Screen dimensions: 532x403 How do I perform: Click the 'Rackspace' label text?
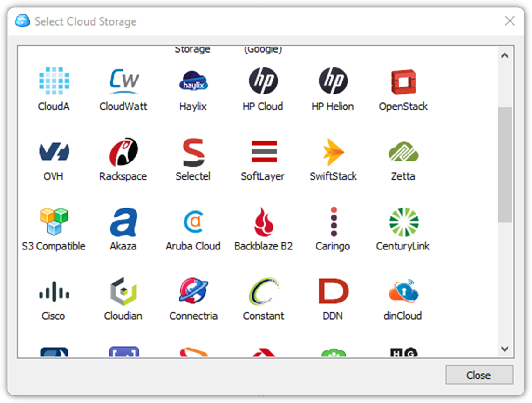point(123,176)
